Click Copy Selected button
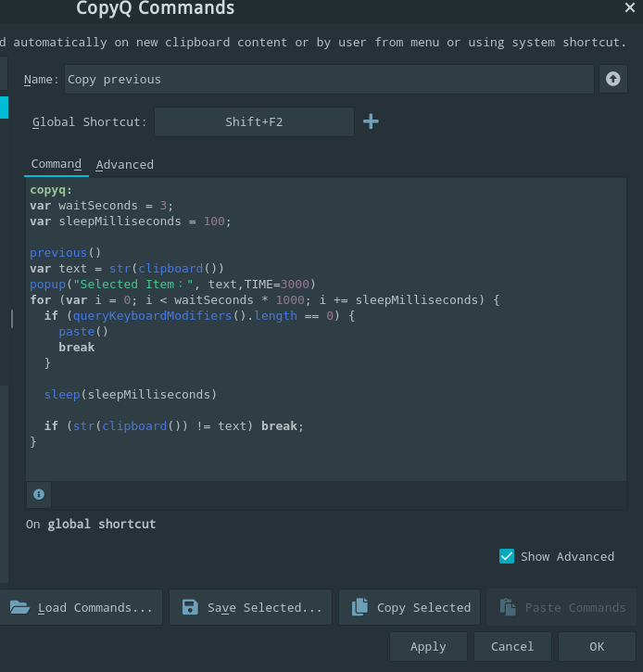Viewport: 643px width, 672px height. click(x=410, y=607)
